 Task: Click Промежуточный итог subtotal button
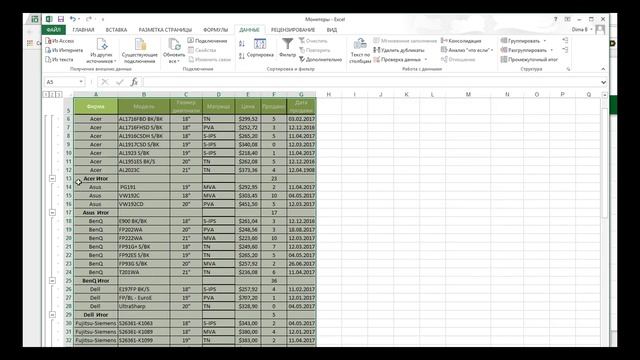pos(529,60)
